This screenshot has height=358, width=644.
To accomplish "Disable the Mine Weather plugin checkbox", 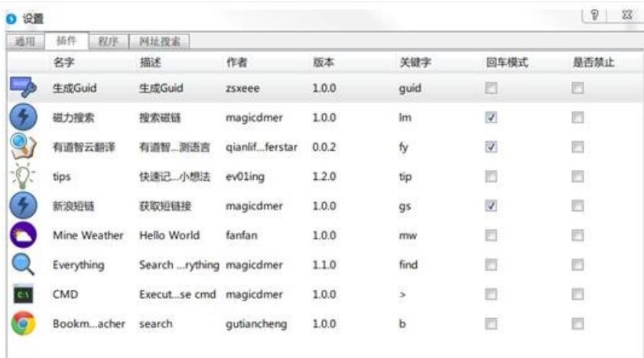I will click(x=577, y=236).
